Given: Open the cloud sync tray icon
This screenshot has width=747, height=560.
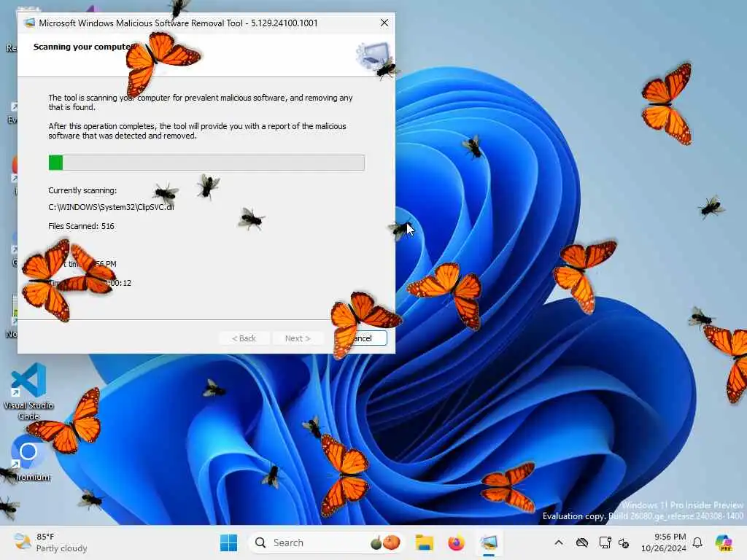Looking at the screenshot, I should [581, 542].
